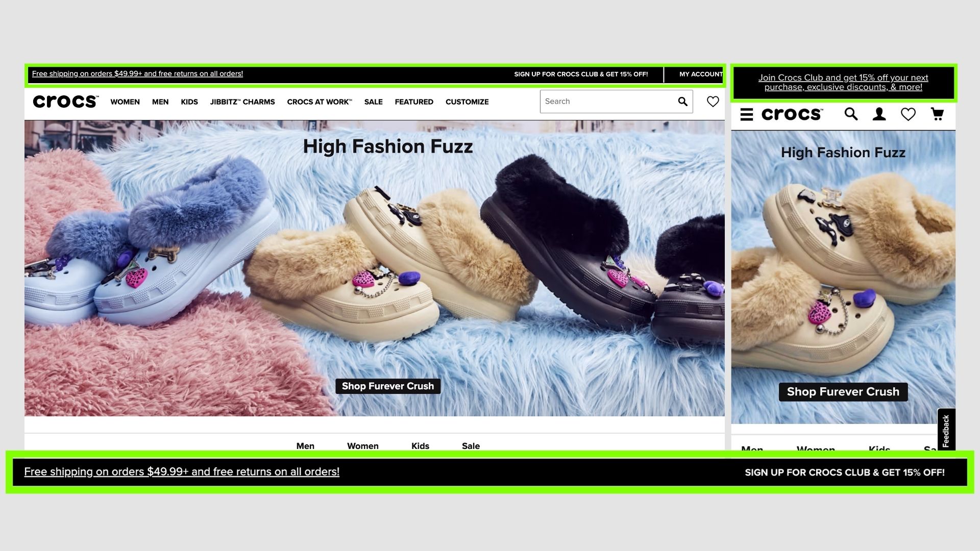The width and height of the screenshot is (980, 551).
Task: Click the desktop High Fashion Fuzz hero image
Action: point(375,268)
